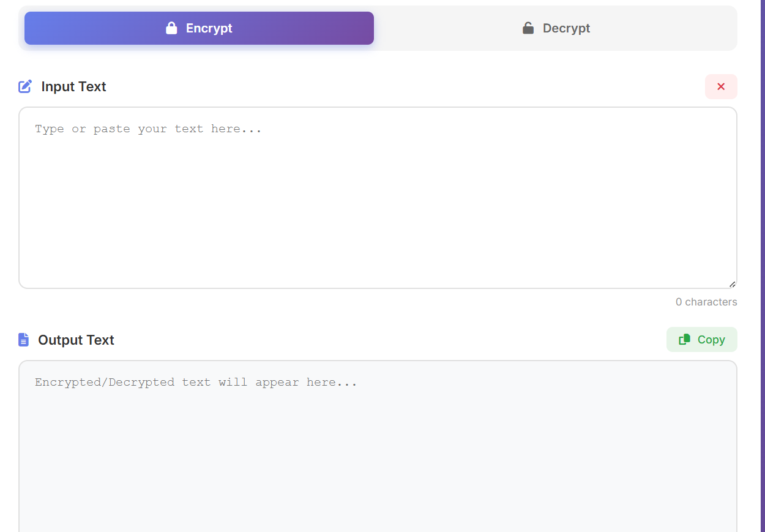Click the blue document icon beside Output Text

point(23,340)
